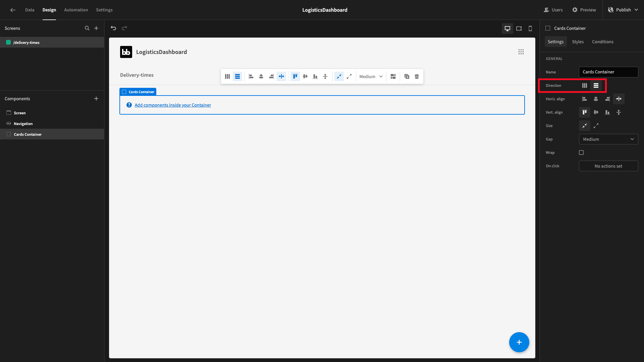Image resolution: width=644 pixels, height=362 pixels.
Task: Select Navigation in components tree
Action: tap(52, 124)
